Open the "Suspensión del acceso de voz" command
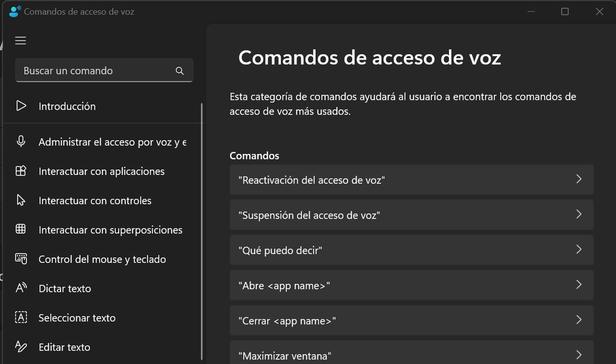The width and height of the screenshot is (616, 364). (411, 215)
